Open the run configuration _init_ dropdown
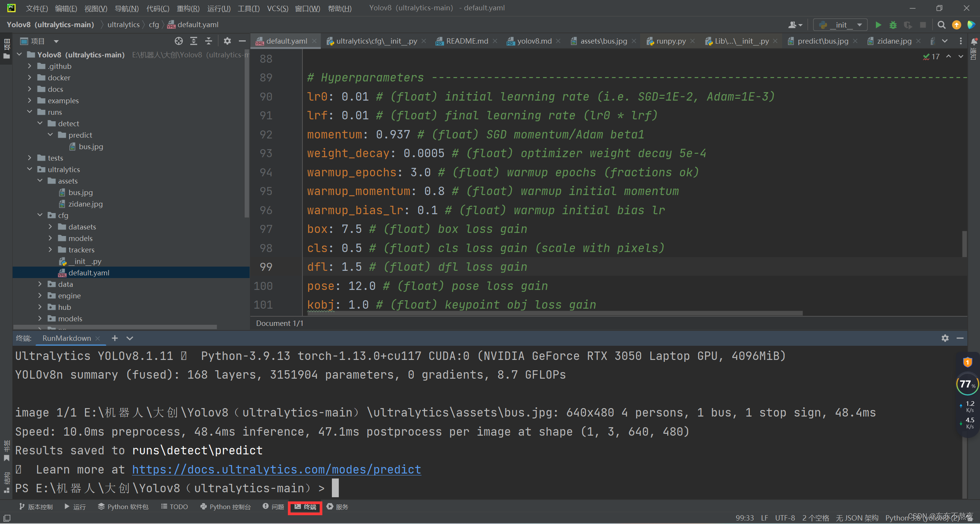 (x=840, y=25)
